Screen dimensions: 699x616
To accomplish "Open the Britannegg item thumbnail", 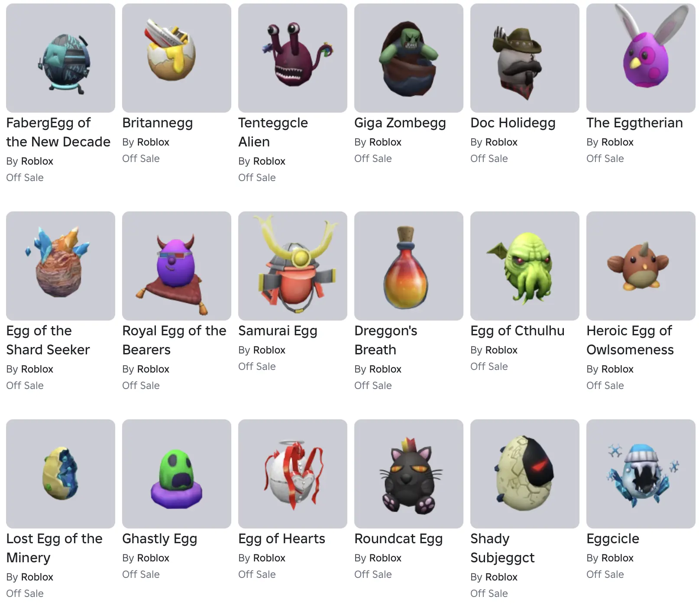I will point(177,58).
